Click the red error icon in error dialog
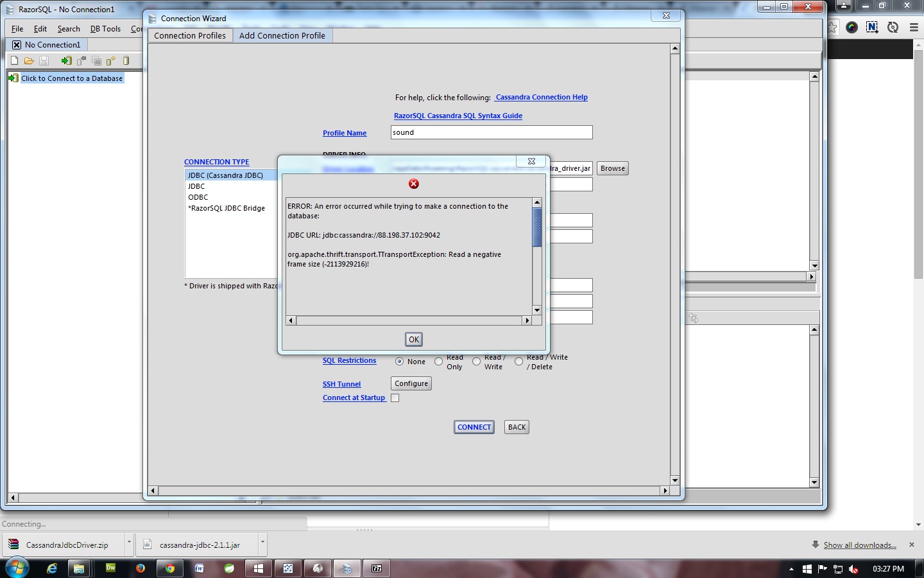 pyautogui.click(x=414, y=184)
